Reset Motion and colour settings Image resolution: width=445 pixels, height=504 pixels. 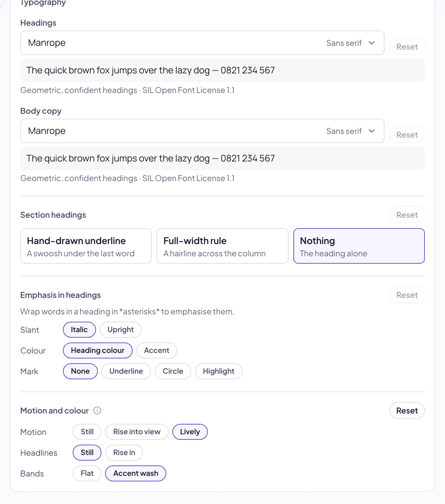click(407, 410)
